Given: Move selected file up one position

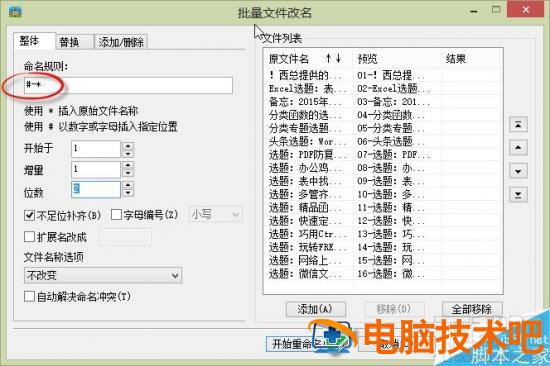Looking at the screenshot, I should point(518,147).
